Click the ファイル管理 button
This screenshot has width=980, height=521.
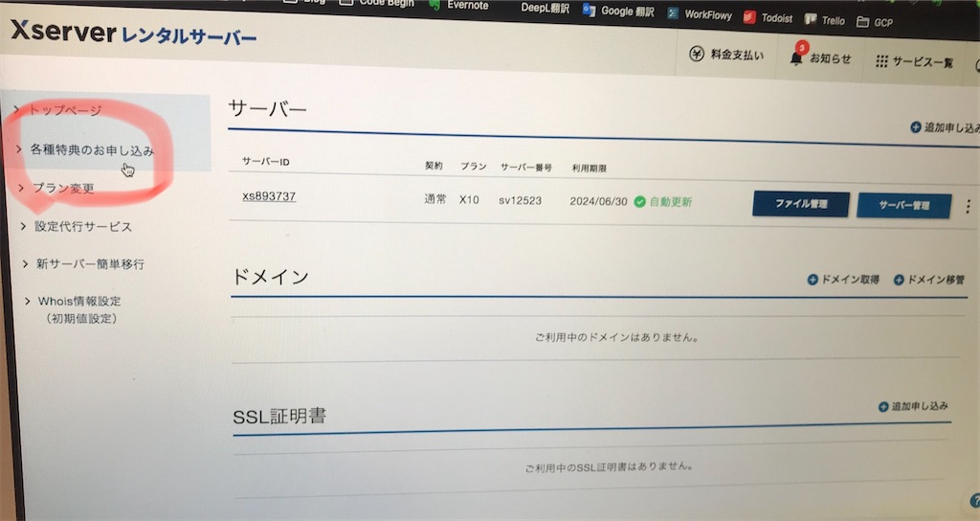(801, 204)
